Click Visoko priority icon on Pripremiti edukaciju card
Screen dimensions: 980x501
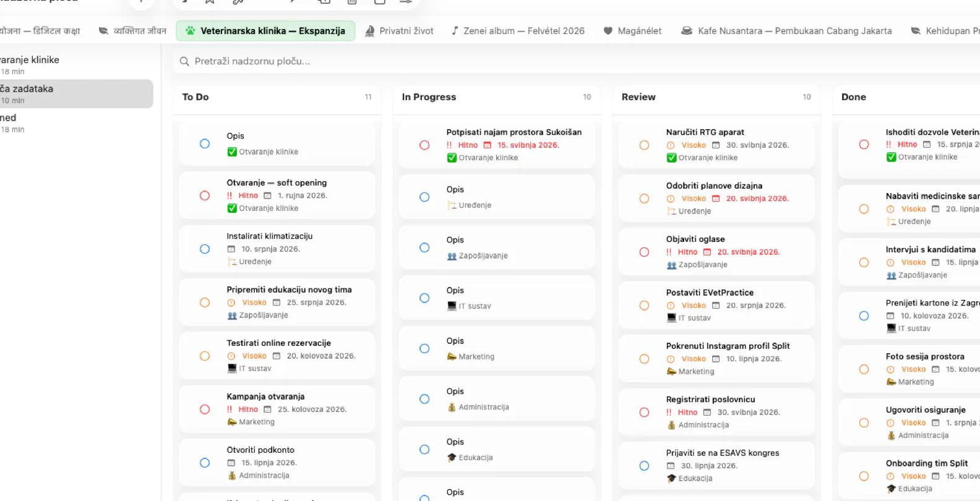click(x=231, y=302)
